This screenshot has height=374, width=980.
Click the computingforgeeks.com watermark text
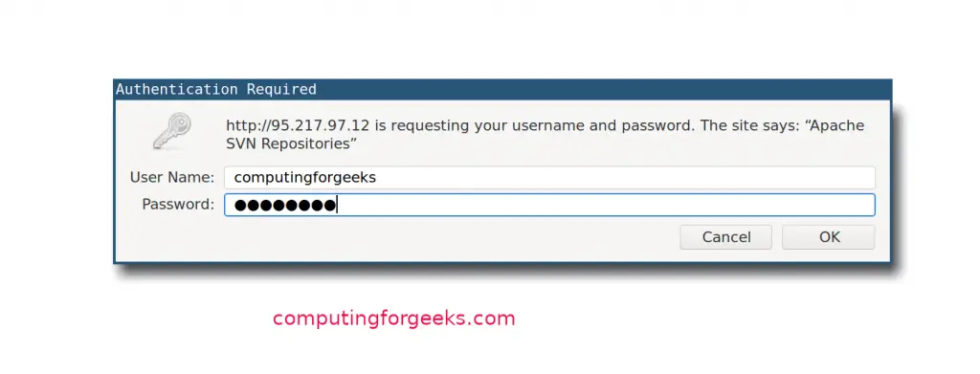tap(393, 319)
